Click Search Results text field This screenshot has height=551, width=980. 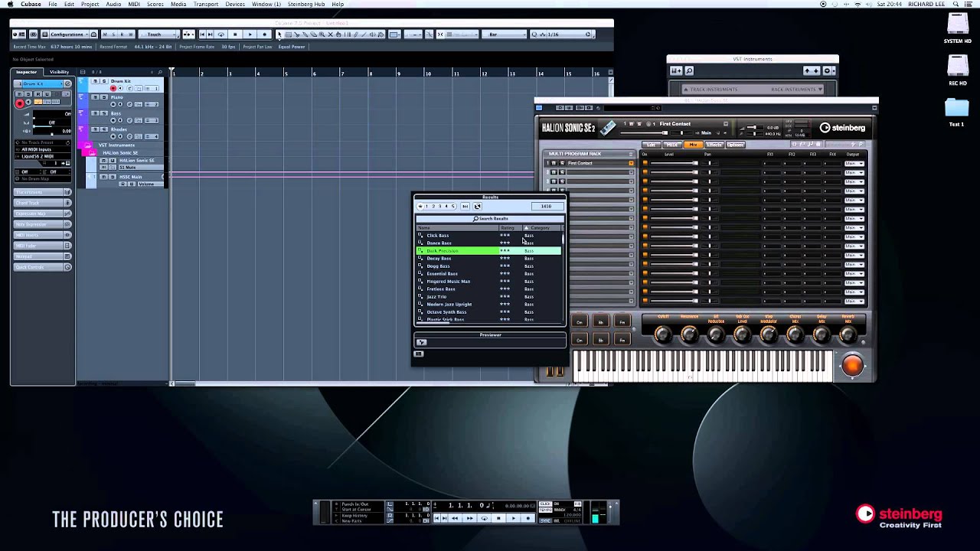[x=490, y=219]
